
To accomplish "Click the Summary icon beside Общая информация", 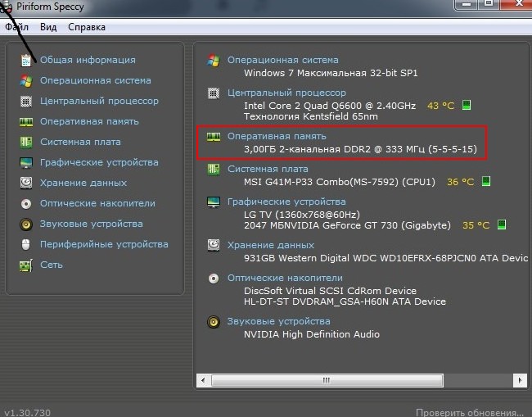I will [26, 61].
